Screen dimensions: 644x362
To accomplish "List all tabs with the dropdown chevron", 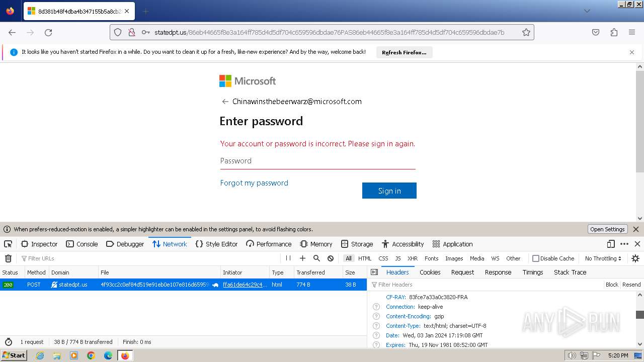I will click(587, 11).
